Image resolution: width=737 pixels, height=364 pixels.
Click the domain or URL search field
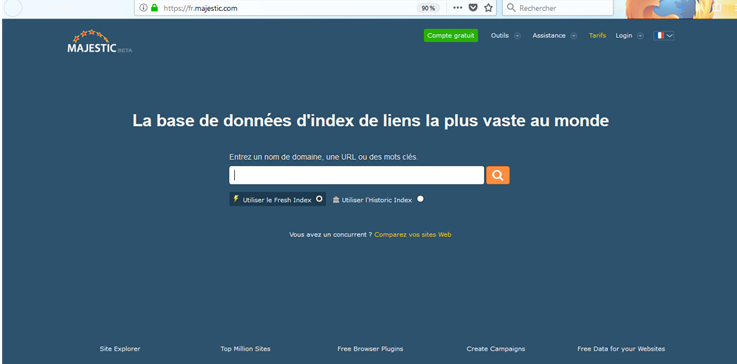point(356,175)
